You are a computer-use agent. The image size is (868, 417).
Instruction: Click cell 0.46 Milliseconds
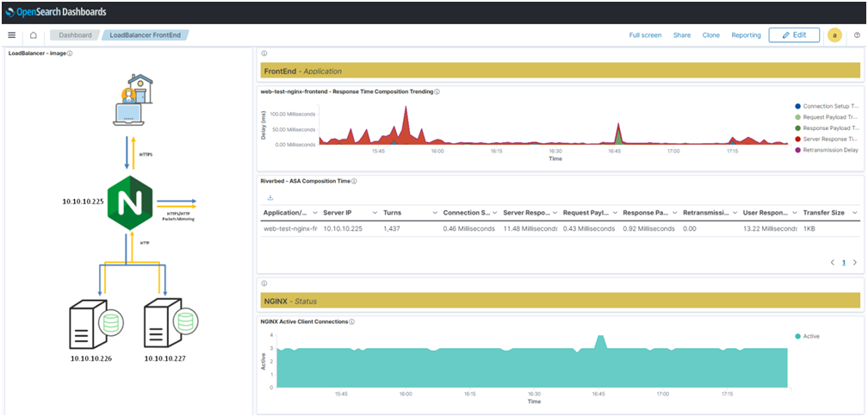468,228
